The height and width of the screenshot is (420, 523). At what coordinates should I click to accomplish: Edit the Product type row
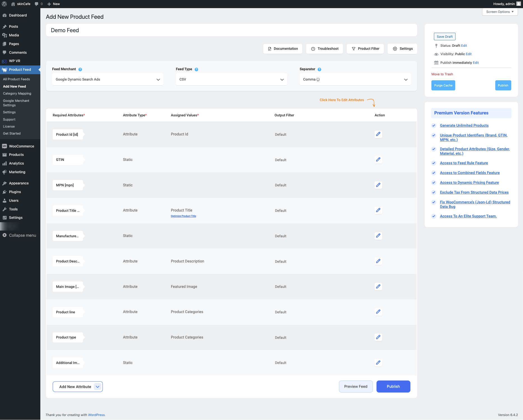click(x=378, y=337)
